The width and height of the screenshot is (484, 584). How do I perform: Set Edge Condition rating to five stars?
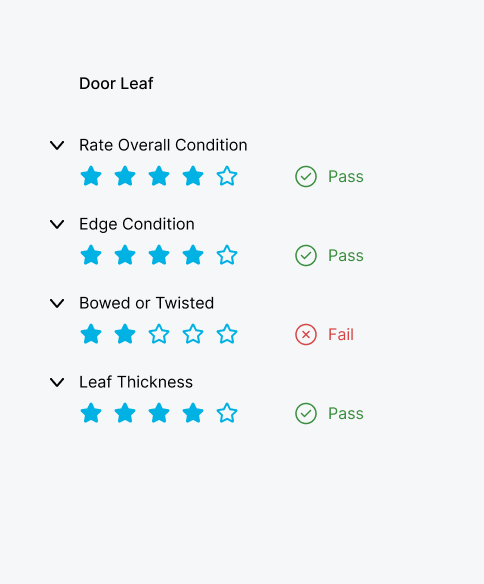(227, 255)
